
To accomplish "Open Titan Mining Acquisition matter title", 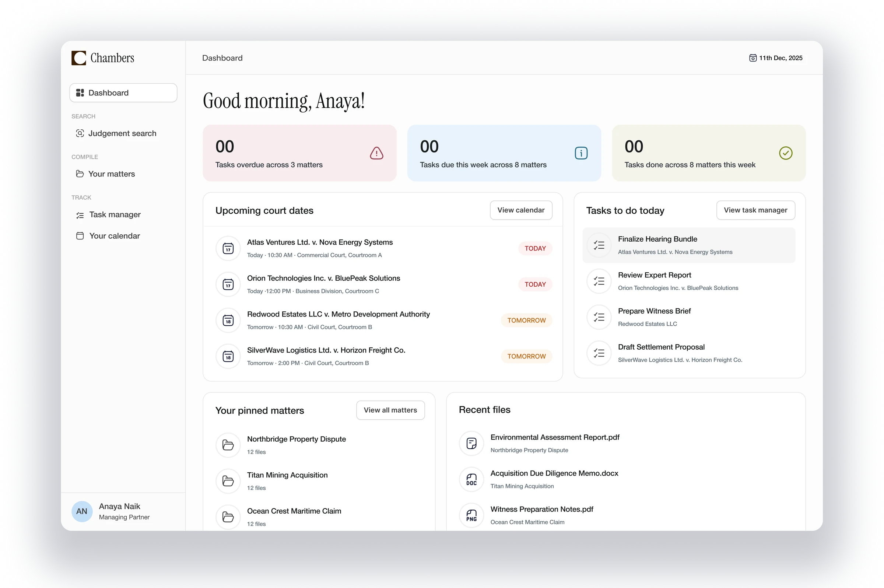I will tap(287, 475).
